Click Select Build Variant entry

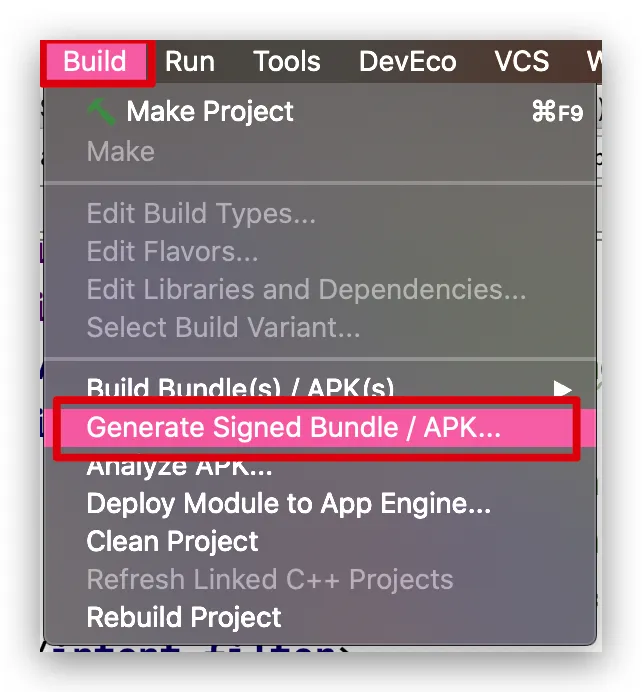click(320, 327)
